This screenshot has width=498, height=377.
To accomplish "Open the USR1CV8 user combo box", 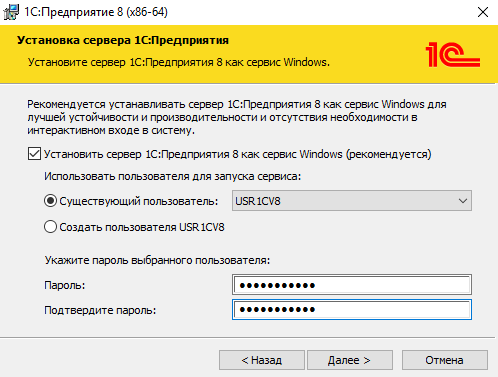I will tap(352, 201).
